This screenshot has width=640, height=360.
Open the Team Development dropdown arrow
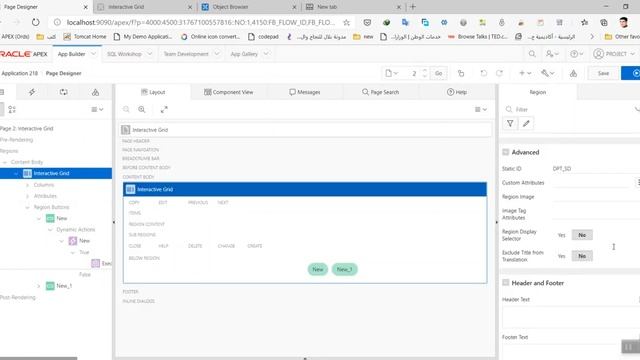(x=217, y=54)
